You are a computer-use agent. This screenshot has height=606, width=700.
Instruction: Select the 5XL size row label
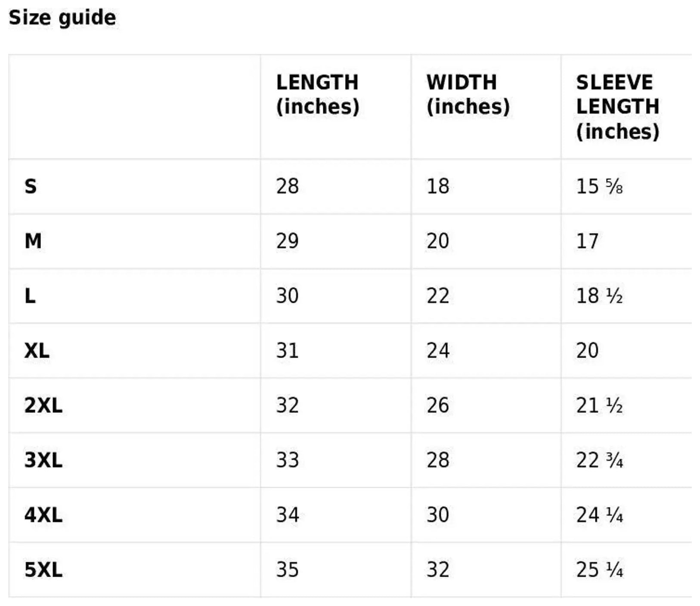(x=43, y=570)
